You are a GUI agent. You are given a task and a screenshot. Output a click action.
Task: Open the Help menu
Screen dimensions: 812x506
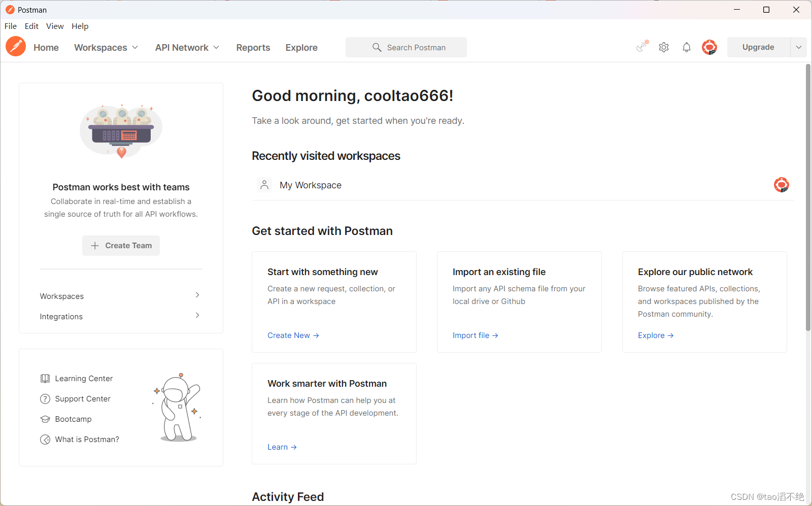pos(80,26)
